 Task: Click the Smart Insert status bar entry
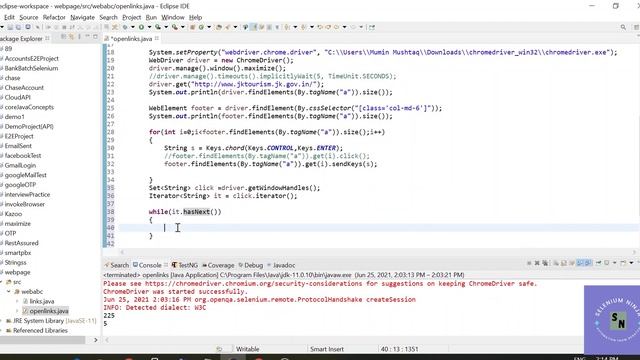pos(327,349)
